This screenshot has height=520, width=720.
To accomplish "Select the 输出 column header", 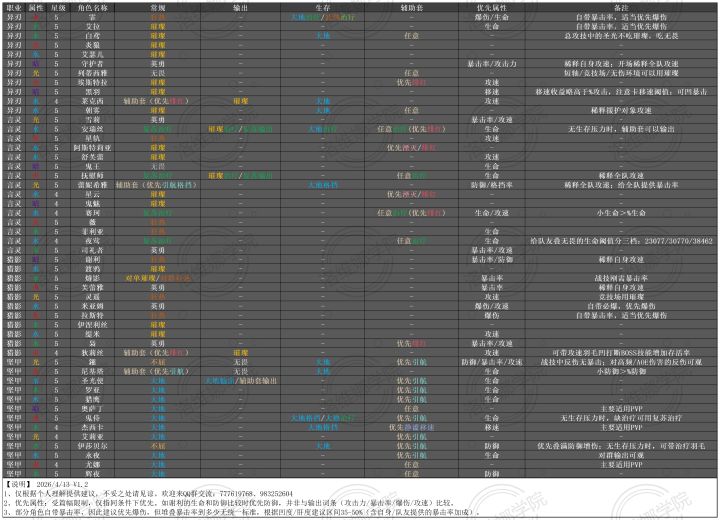I will click(x=240, y=8).
